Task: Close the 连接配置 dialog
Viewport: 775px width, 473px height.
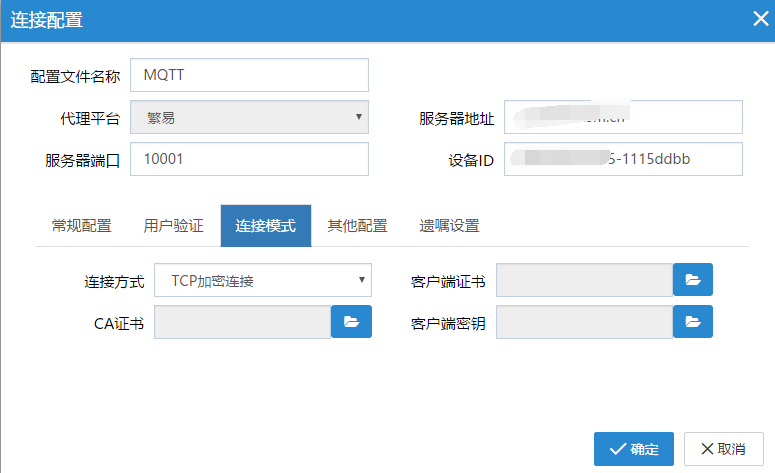Action: (x=759, y=19)
